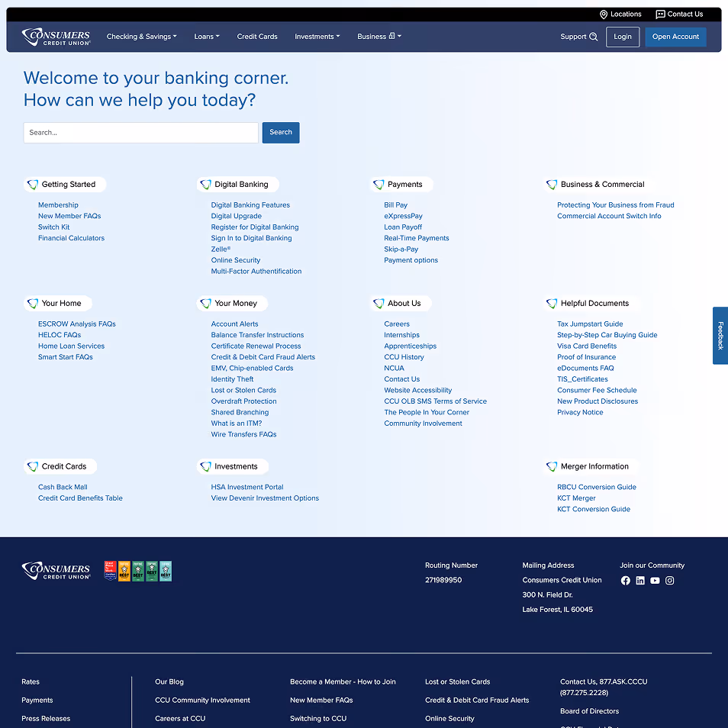
Task: Click the shield icon beside Getting Started
Action: [x=32, y=184]
